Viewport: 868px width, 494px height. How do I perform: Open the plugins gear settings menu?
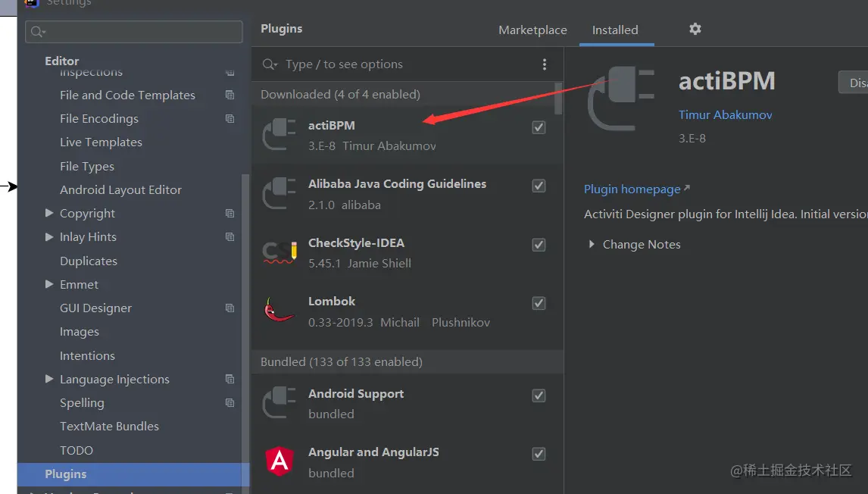point(695,29)
